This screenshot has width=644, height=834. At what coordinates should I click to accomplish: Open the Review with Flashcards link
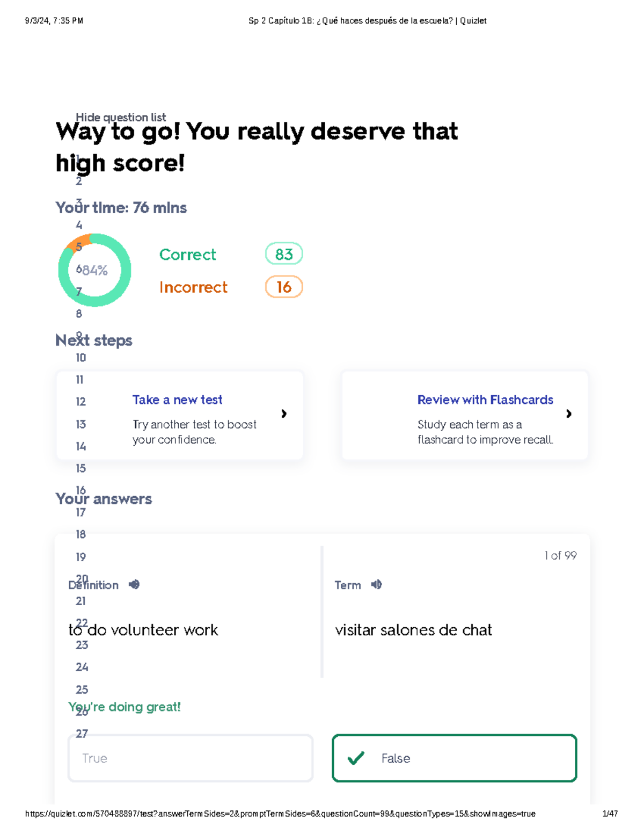click(x=485, y=400)
